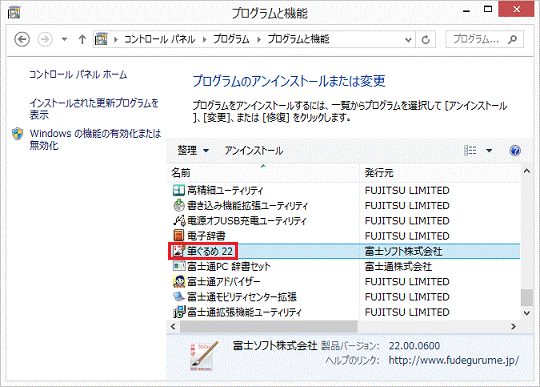
Task: Expand the address bar history dropdown
Action: (x=408, y=40)
